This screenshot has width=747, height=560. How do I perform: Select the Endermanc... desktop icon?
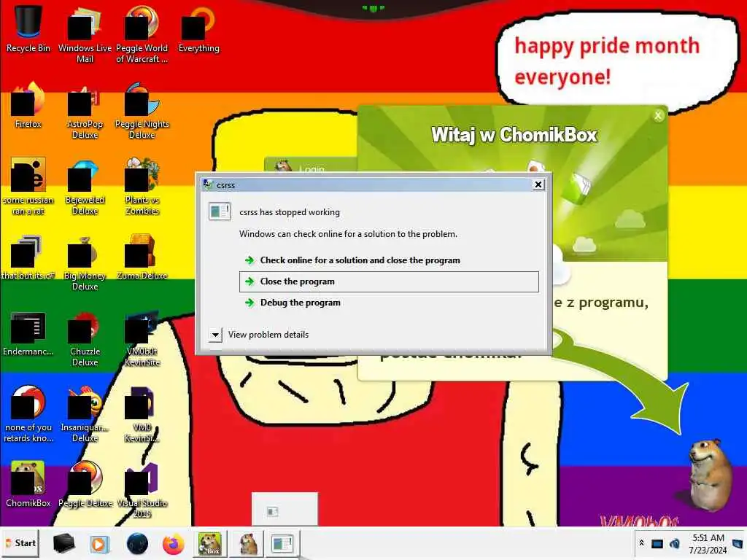(x=28, y=332)
